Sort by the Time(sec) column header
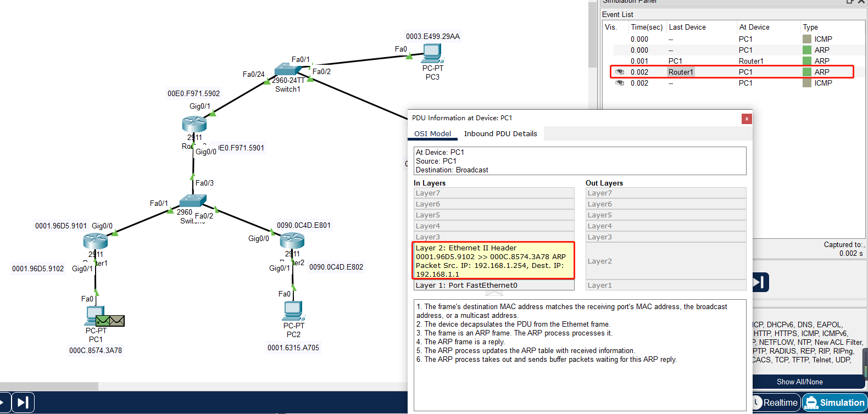868x414 pixels. 647,27
